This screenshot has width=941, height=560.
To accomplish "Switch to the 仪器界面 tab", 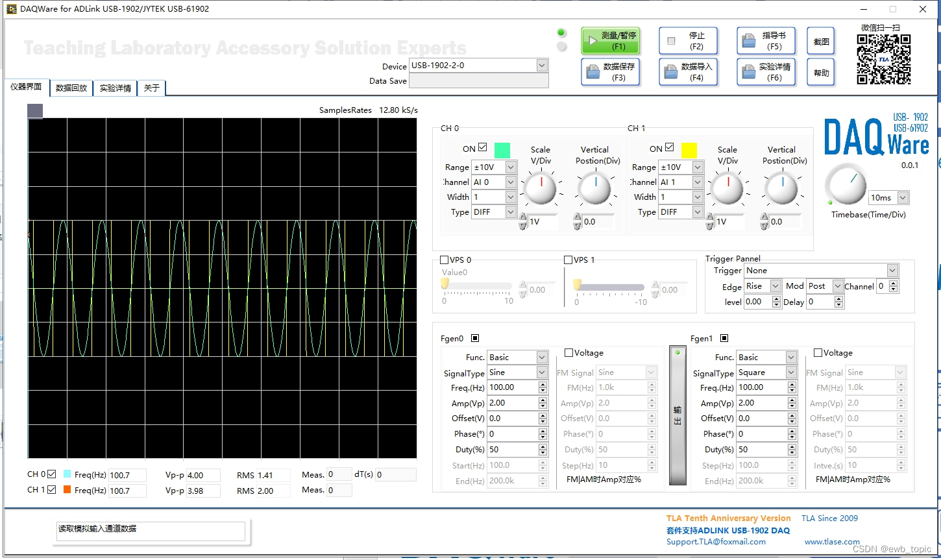I will [26, 87].
